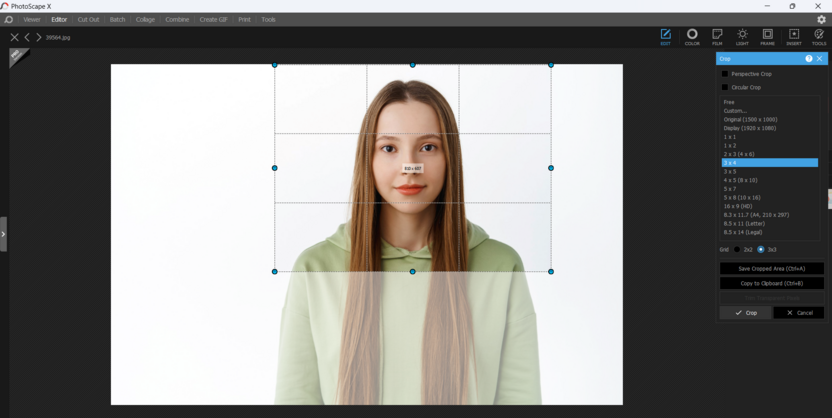
Task: Open Crop panel help question icon
Action: coord(809,59)
